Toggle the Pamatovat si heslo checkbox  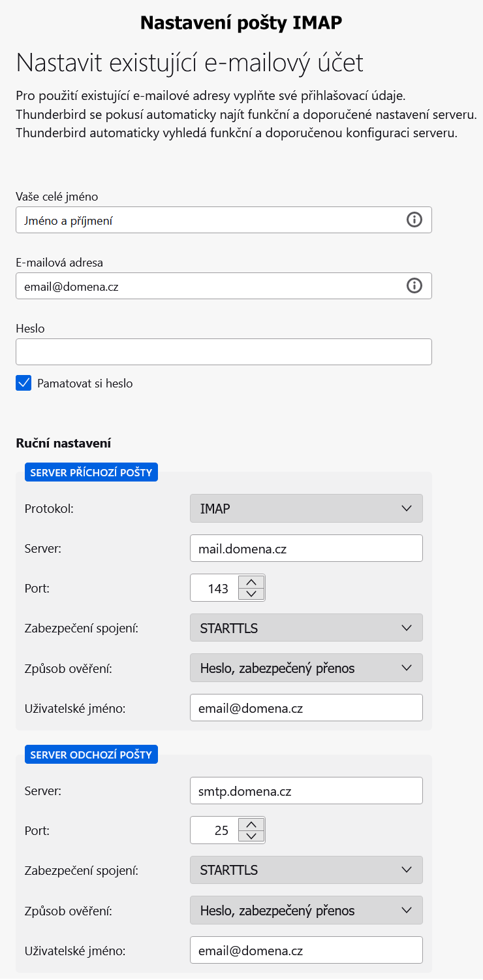click(23, 383)
